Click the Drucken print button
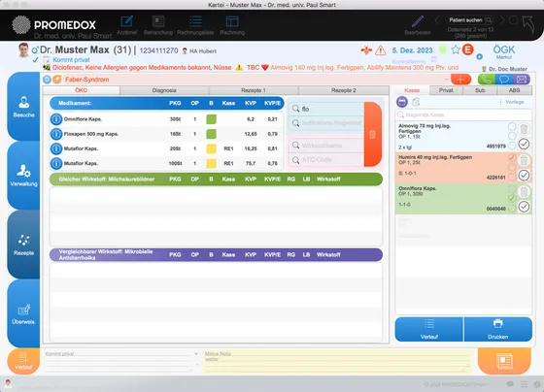Image resolution: width=544 pixels, height=392 pixels. click(497, 329)
